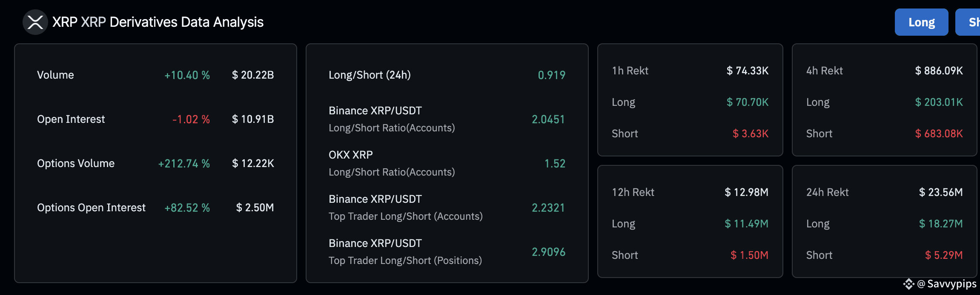Select OKX XRP Long/Short Ratio value 1.52
The height and width of the screenshot is (295, 980).
click(555, 164)
